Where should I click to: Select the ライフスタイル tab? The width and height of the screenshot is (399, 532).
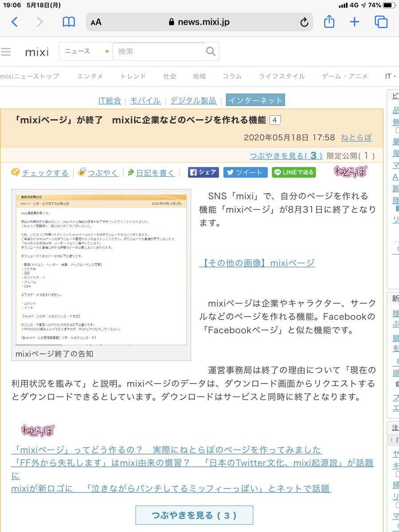click(282, 76)
